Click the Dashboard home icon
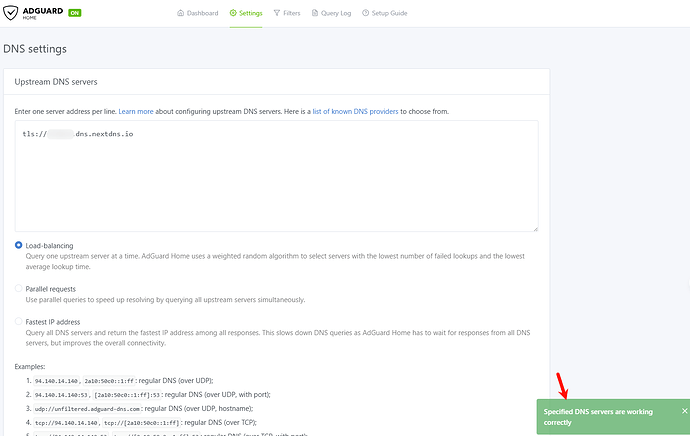 (180, 14)
